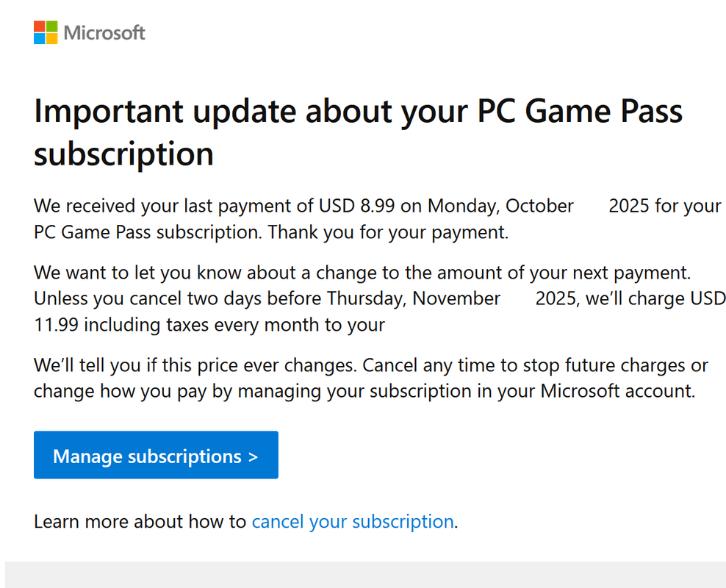Image resolution: width=726 pixels, height=588 pixels.
Task: Click the red square in Microsoft logo
Action: click(x=39, y=26)
